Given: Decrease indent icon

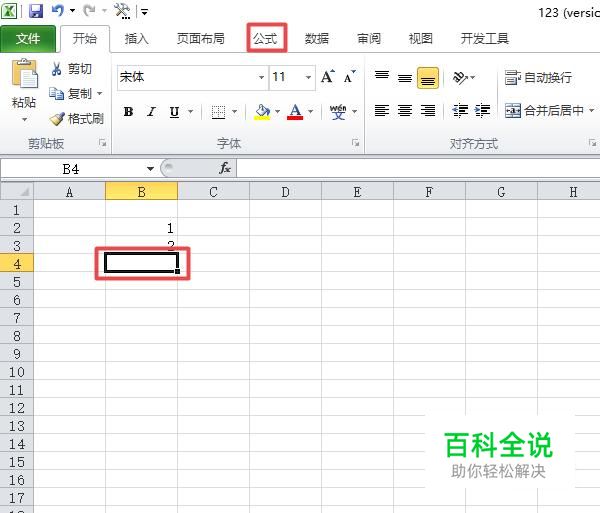Looking at the screenshot, I should (x=460, y=111).
